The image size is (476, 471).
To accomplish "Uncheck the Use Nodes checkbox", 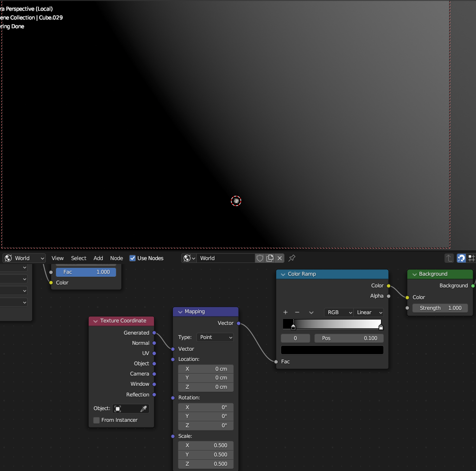I will coord(133,258).
